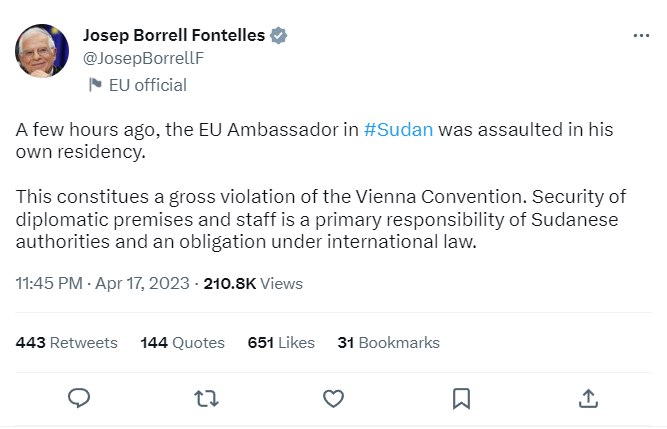Click the blue verified badge icon
667x429 pixels.
point(280,36)
